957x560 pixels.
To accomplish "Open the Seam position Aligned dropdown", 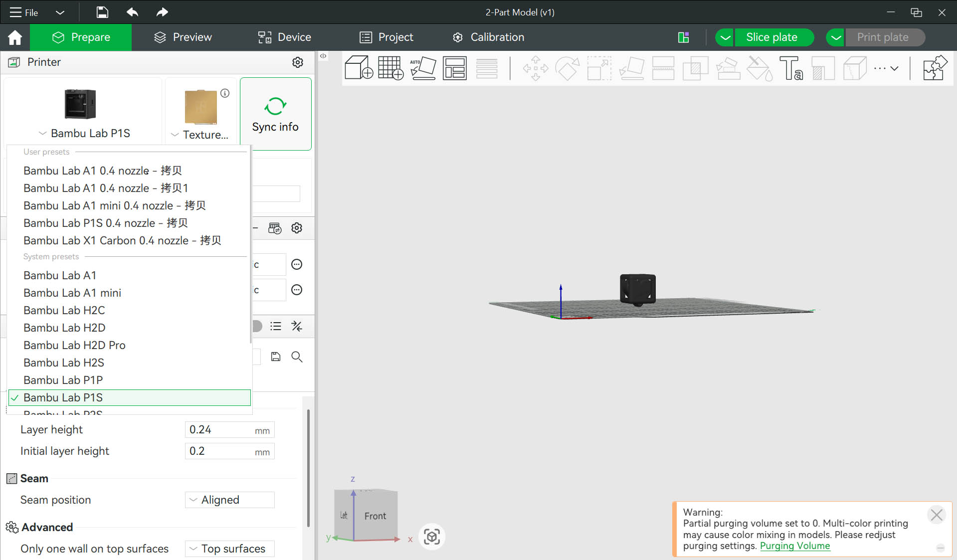I will point(230,500).
